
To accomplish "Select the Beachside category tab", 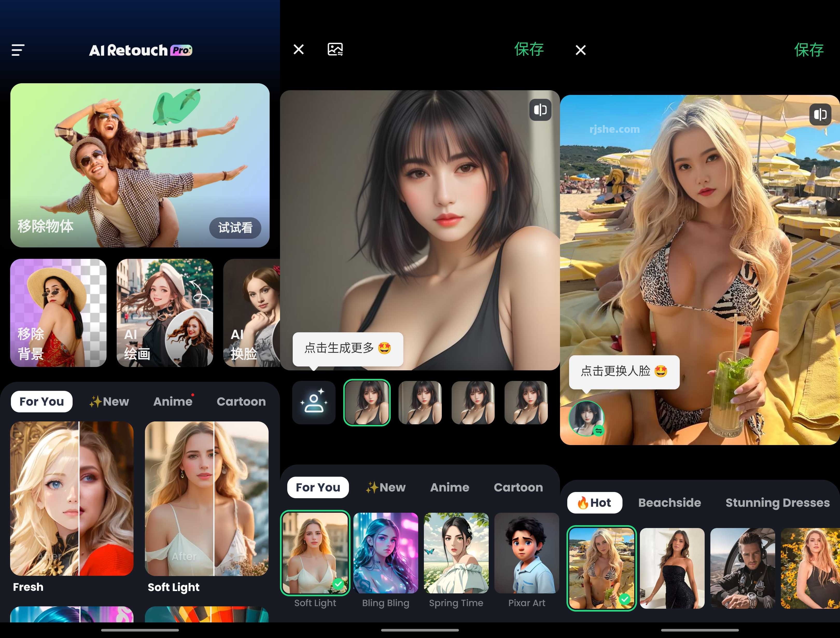I will (x=669, y=501).
